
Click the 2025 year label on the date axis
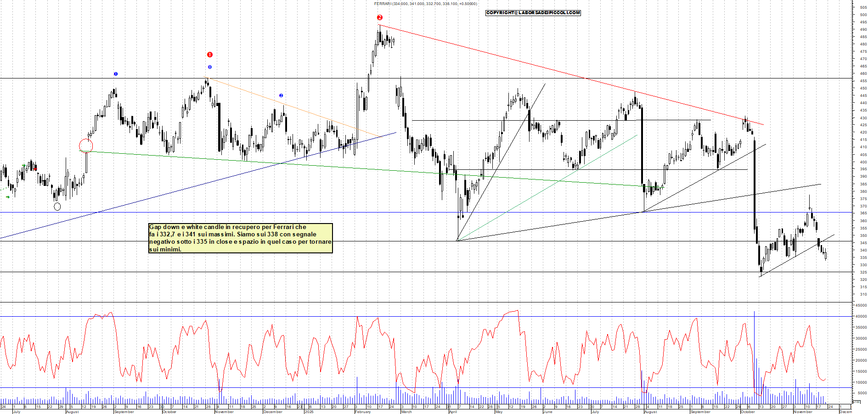309,412
